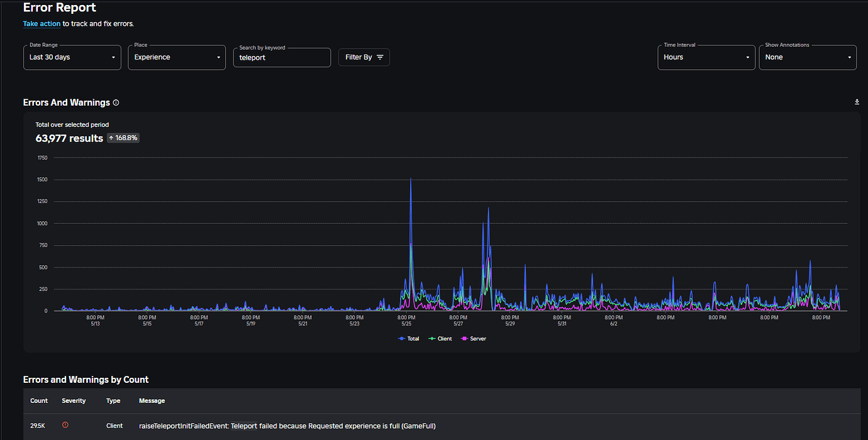The image size is (868, 440).
Task: Open the GameFull teleport failed message row
Action: [x=442, y=426]
